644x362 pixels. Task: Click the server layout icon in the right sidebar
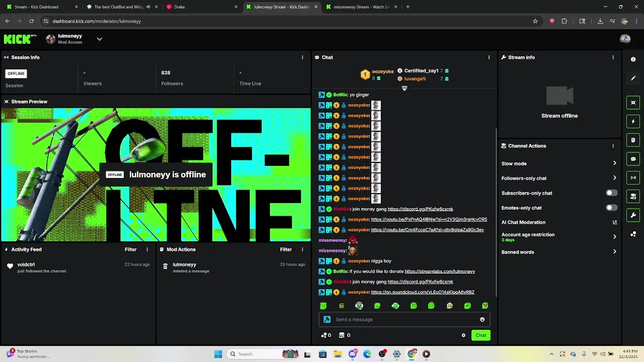[633, 196]
